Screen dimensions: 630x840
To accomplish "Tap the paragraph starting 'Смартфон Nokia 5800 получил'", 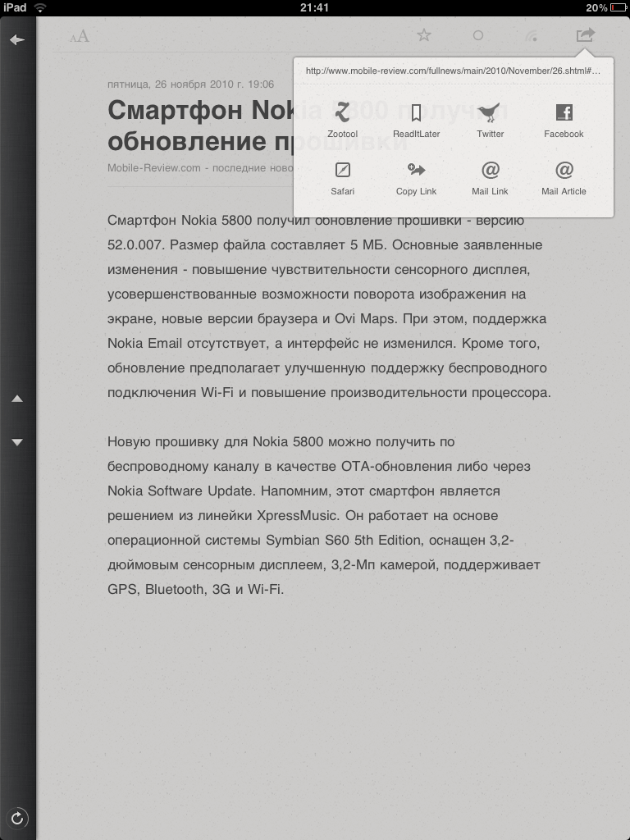I will (x=329, y=306).
